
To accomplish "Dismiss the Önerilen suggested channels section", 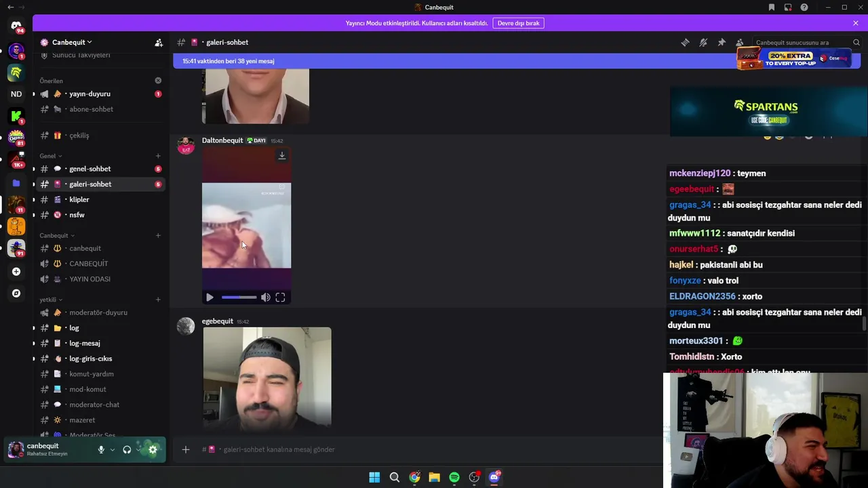I will click(x=158, y=81).
